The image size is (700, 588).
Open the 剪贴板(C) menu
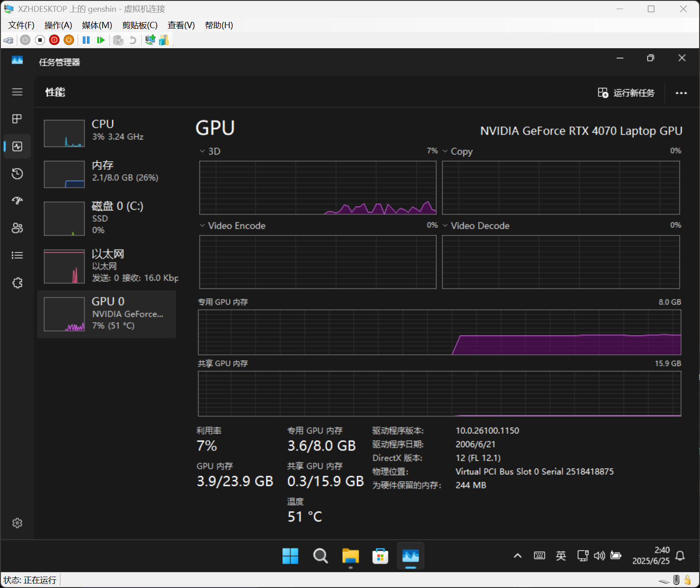(x=140, y=25)
